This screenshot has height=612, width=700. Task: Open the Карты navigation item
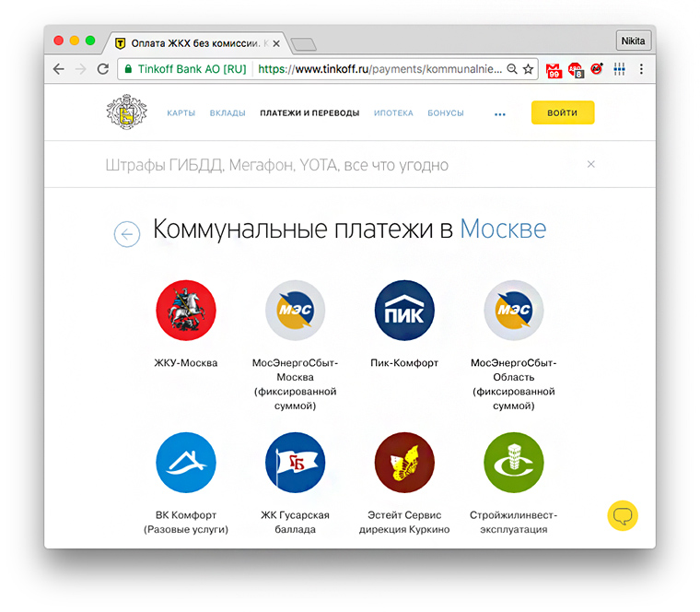click(x=181, y=113)
